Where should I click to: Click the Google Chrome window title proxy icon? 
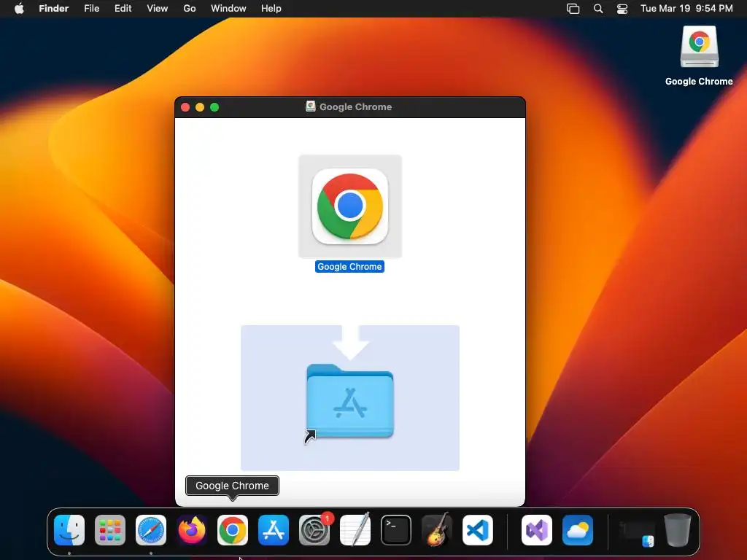click(x=311, y=106)
